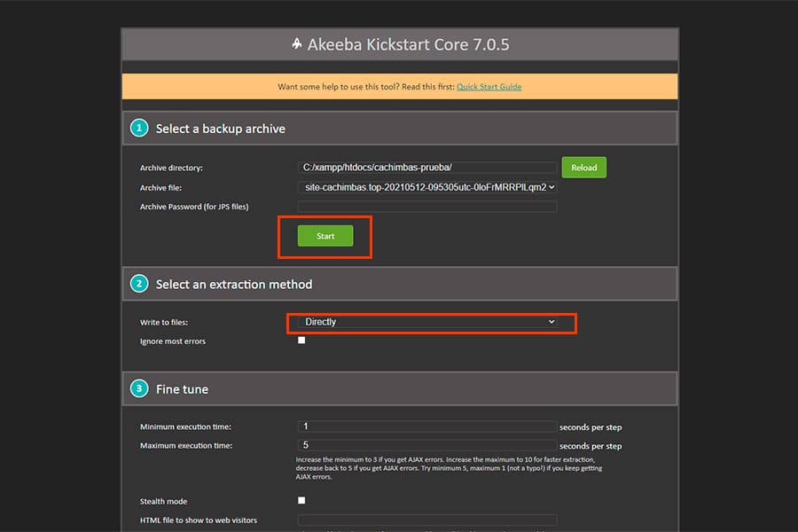Click the Archive directory path field
This screenshot has height=532, width=798.
click(x=427, y=168)
